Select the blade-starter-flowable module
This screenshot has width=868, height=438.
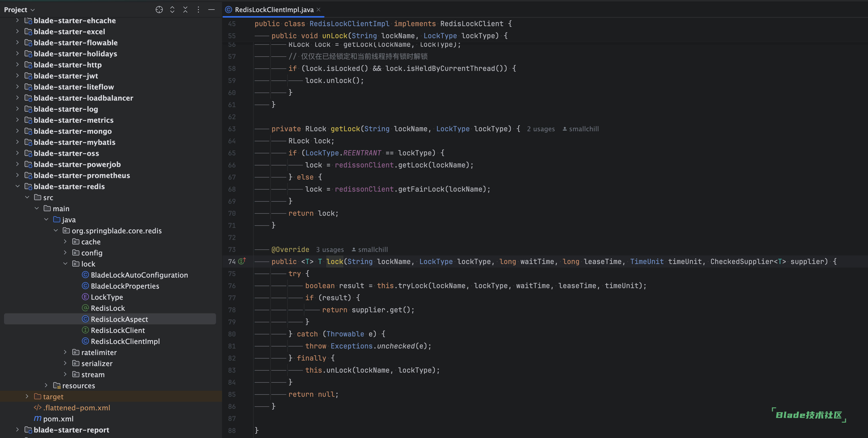point(76,42)
